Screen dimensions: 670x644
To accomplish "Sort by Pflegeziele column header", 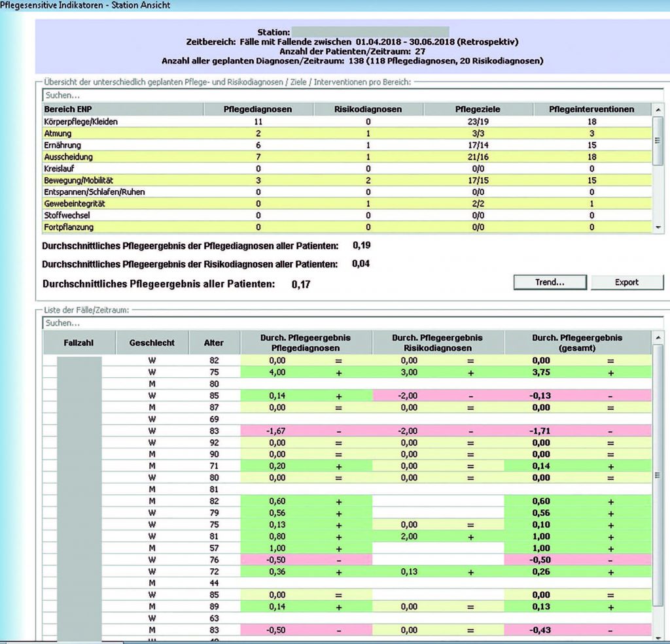I will point(478,109).
